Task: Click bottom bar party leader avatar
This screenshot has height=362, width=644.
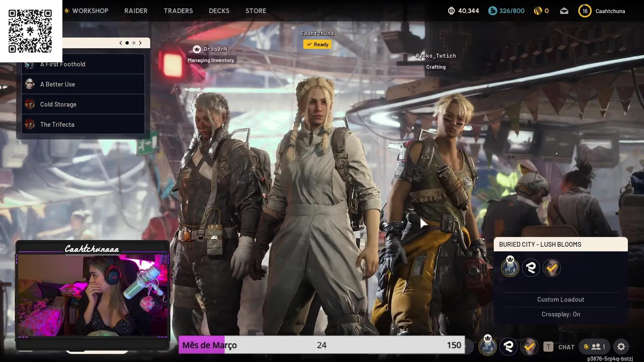Action: pos(487,345)
